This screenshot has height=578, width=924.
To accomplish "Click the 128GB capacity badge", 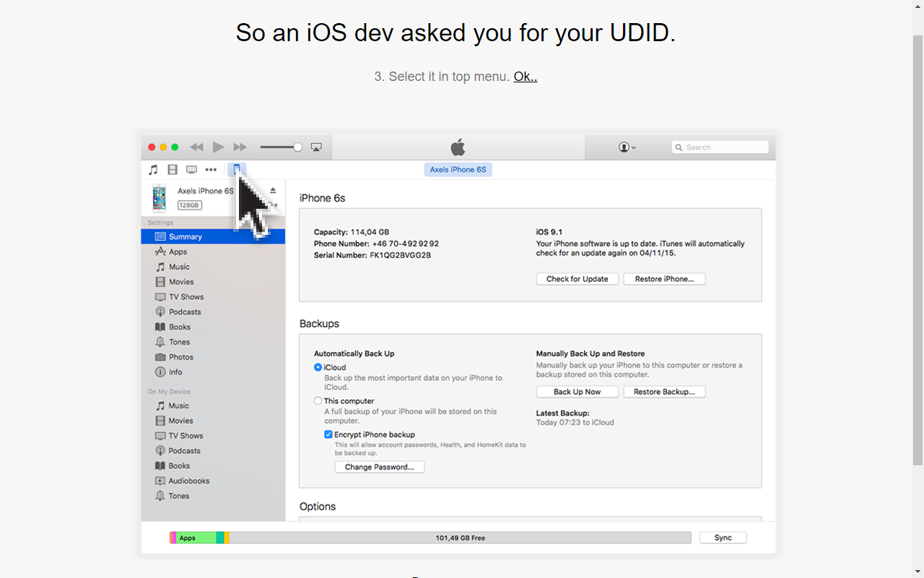I will 190,205.
